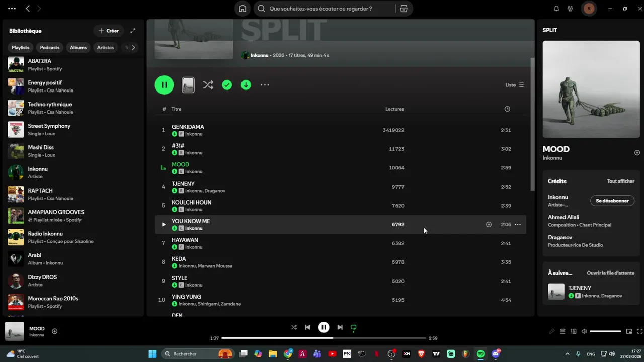
Task: Skip to the previous track
Action: click(x=307, y=327)
